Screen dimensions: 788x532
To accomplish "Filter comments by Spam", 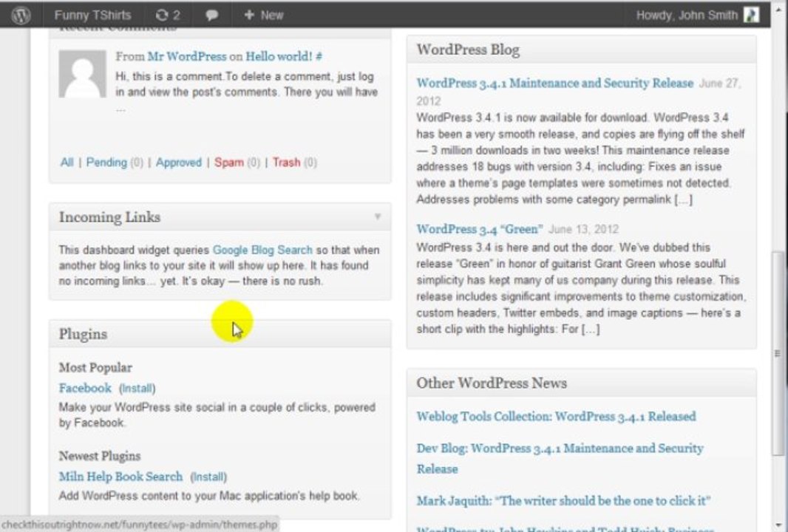I will tap(228, 163).
